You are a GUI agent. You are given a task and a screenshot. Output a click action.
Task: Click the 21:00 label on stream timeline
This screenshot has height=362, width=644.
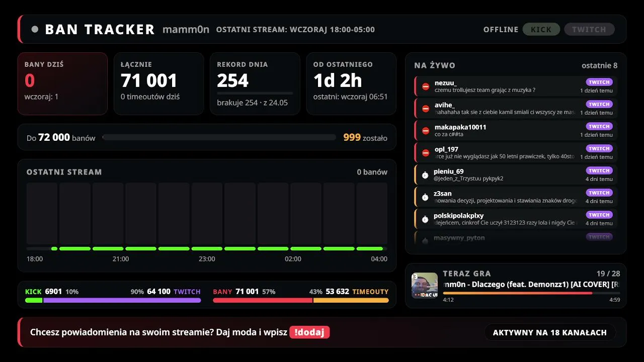coord(121,259)
